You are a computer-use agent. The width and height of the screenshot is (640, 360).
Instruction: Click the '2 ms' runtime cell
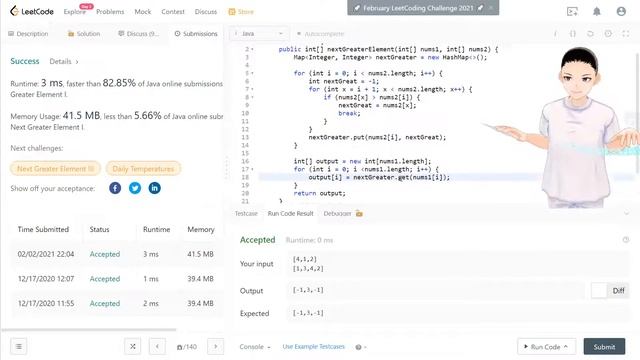[151, 303]
